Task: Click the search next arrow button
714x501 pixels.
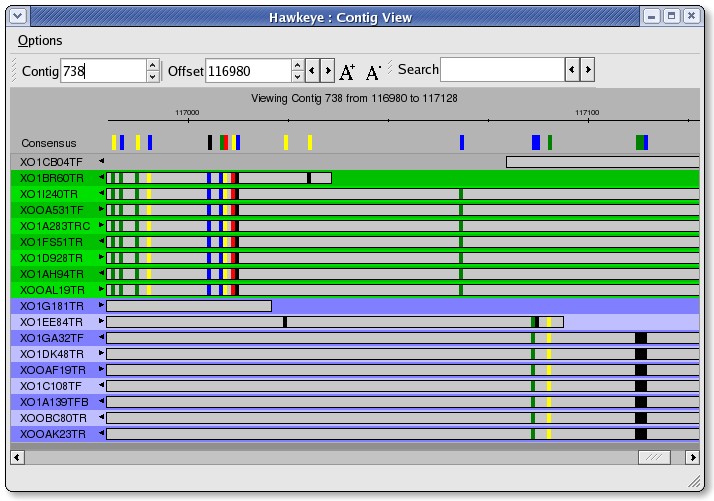Action: [587, 70]
